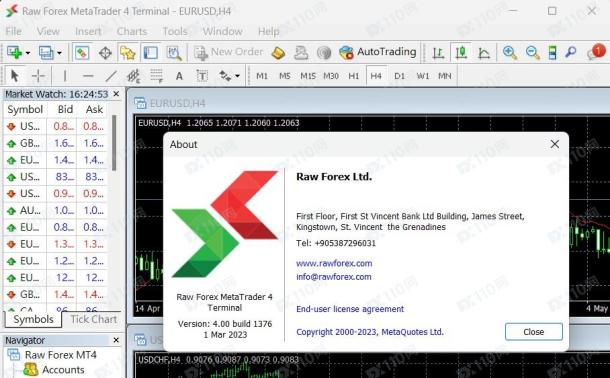
Task: Select the Cursor arrow tool
Action: pyautogui.click(x=14, y=76)
